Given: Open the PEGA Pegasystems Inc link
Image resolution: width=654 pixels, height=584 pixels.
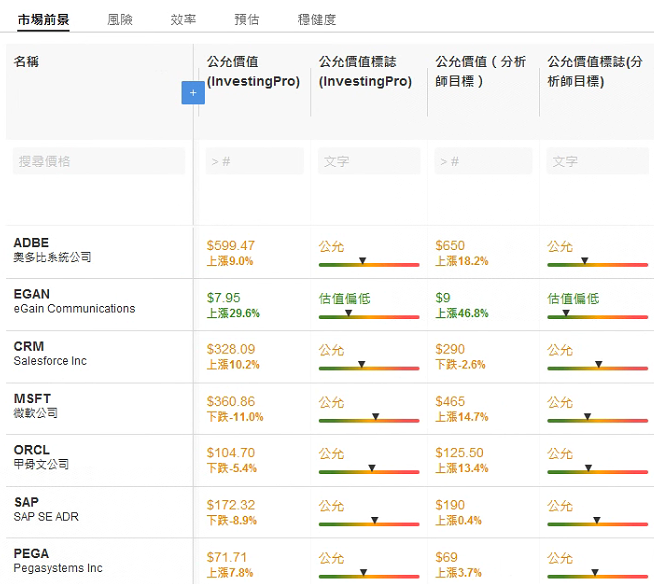Looking at the screenshot, I should [58, 561].
